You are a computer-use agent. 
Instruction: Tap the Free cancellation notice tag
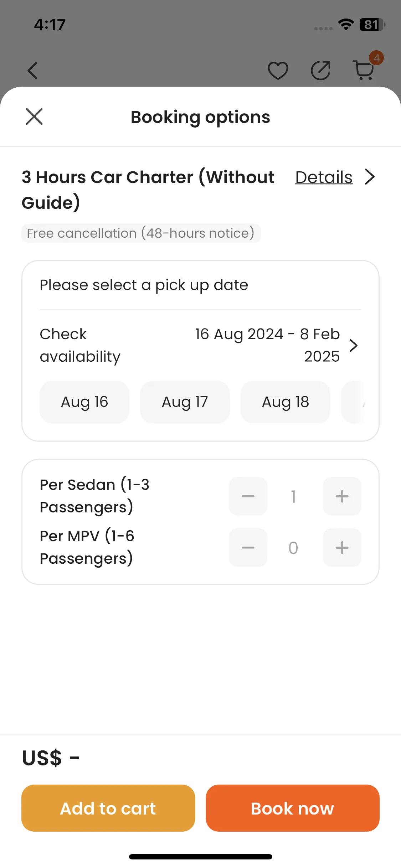click(x=141, y=233)
